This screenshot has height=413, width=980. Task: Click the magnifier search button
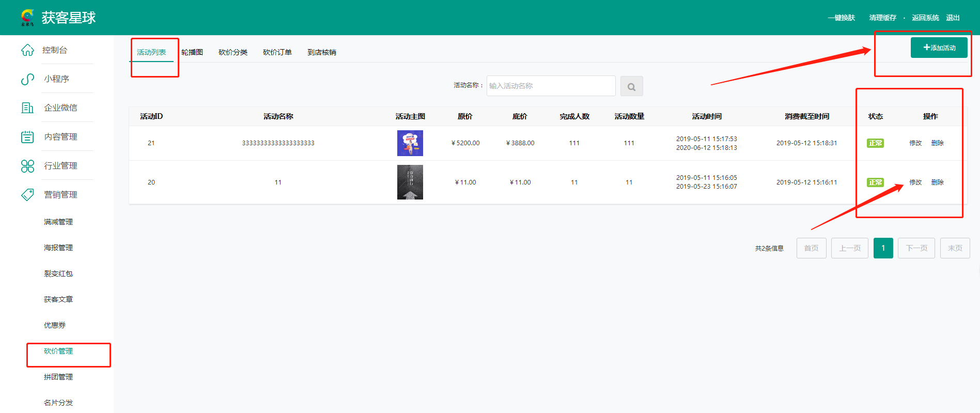pyautogui.click(x=631, y=86)
